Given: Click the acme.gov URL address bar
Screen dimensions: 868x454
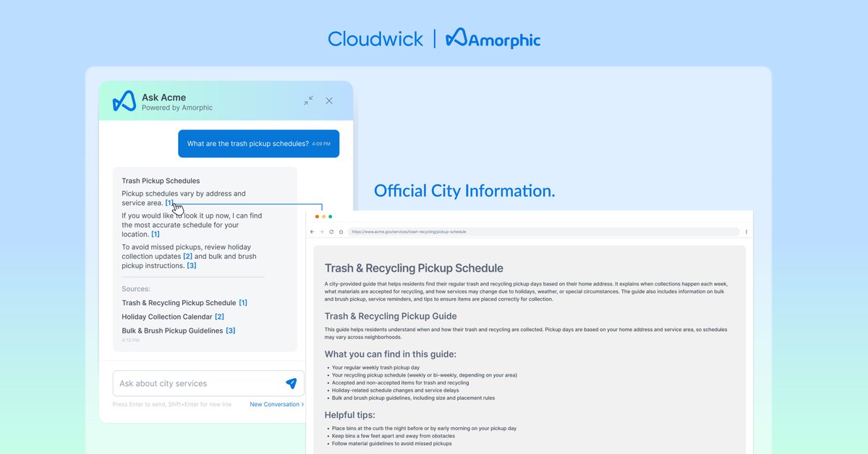Looking at the screenshot, I should pyautogui.click(x=544, y=232).
